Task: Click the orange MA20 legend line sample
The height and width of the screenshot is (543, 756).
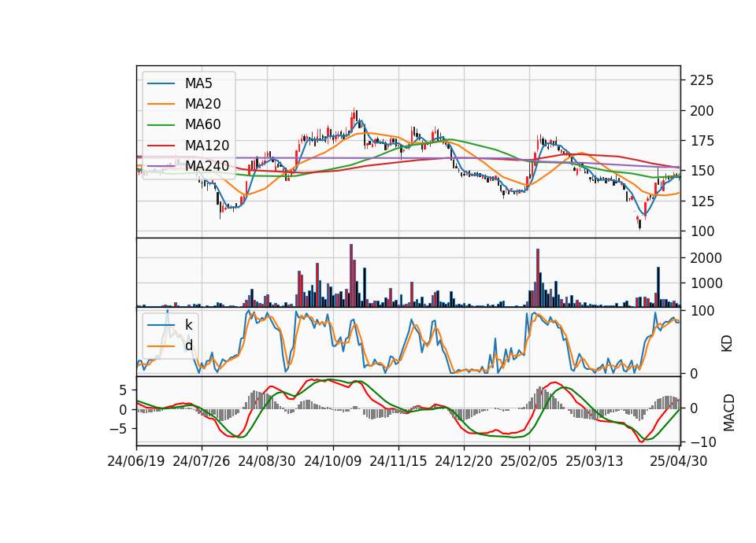Action: point(161,104)
